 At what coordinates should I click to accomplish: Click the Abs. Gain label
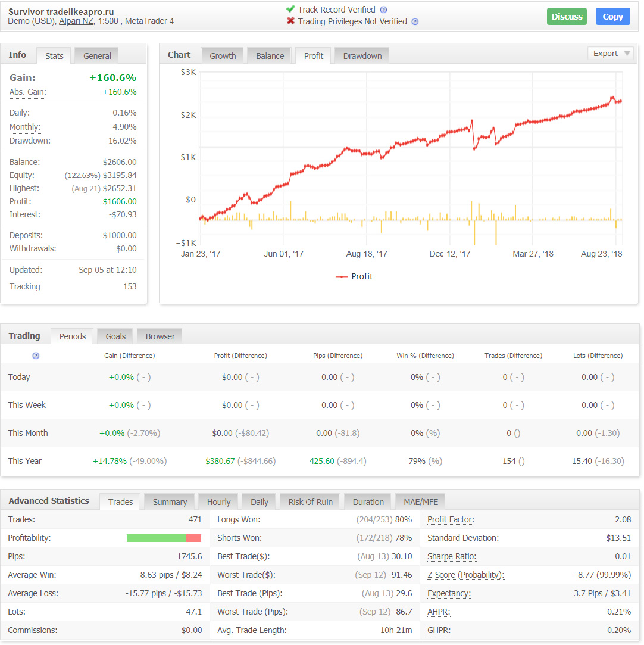click(28, 92)
